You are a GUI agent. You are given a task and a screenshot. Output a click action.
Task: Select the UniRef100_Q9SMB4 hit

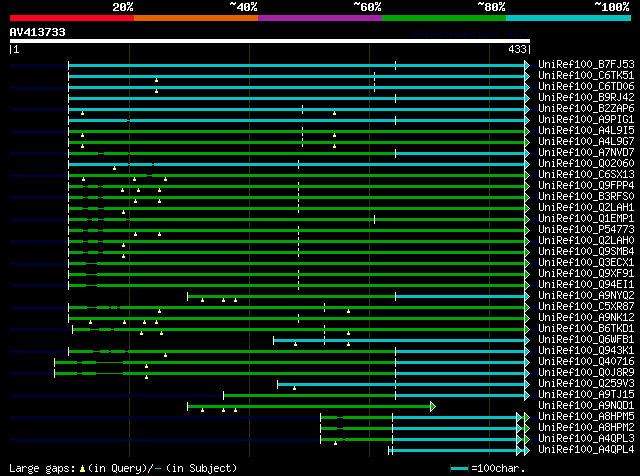click(586, 252)
